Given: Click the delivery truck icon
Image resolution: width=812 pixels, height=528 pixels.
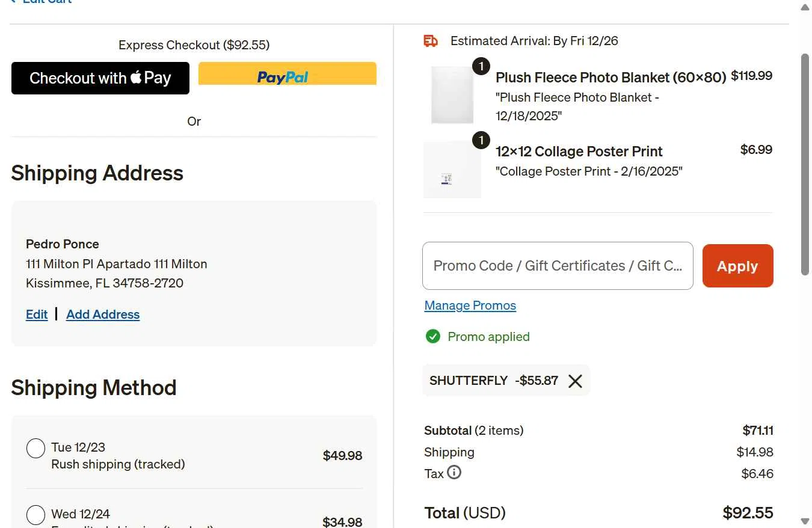Looking at the screenshot, I should (431, 41).
